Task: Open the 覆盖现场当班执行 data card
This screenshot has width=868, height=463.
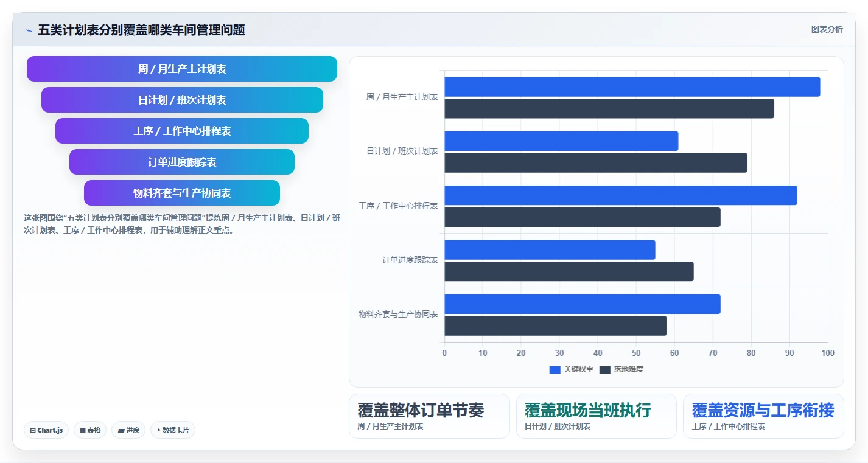Action: click(597, 416)
